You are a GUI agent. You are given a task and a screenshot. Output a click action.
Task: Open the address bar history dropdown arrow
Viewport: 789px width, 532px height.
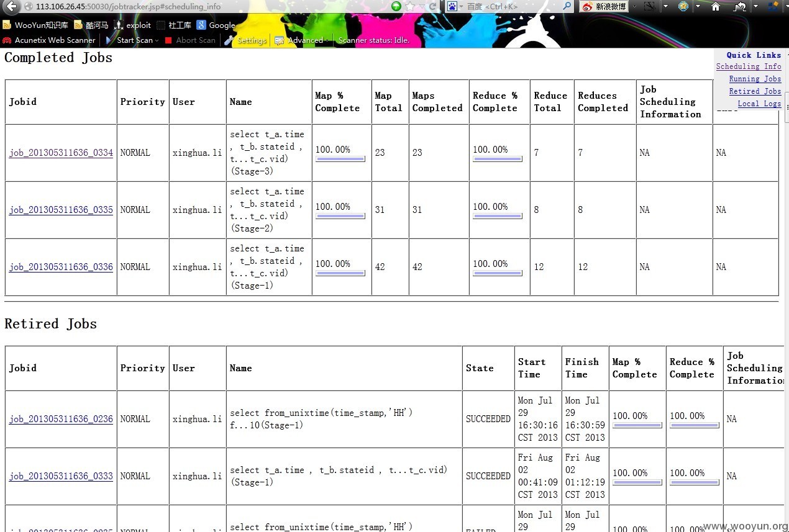pos(422,6)
